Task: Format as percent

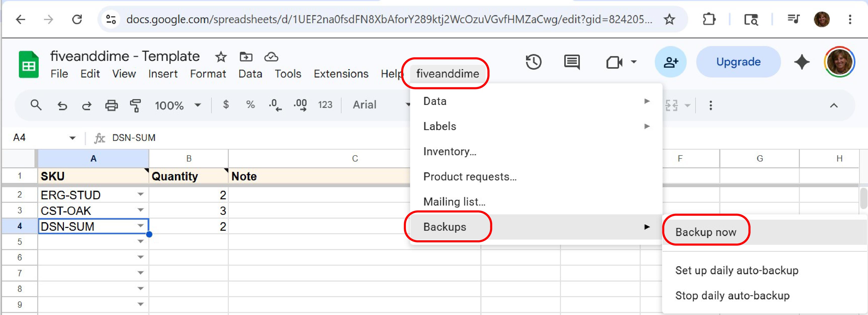Action: (250, 105)
